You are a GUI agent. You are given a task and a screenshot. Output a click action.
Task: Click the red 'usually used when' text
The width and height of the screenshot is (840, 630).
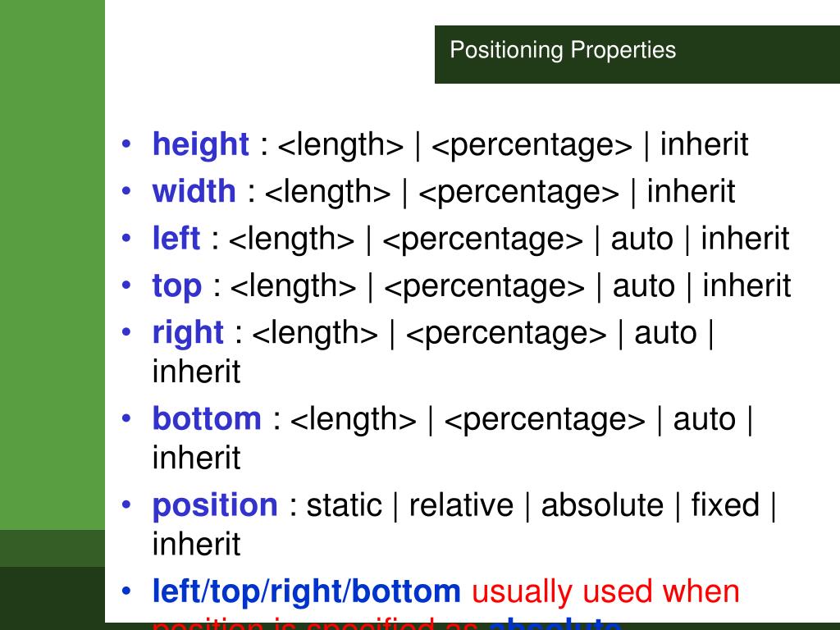[605, 591]
